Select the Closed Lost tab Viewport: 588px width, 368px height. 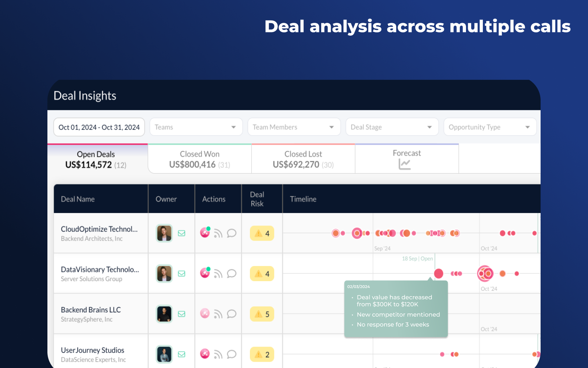(303, 159)
